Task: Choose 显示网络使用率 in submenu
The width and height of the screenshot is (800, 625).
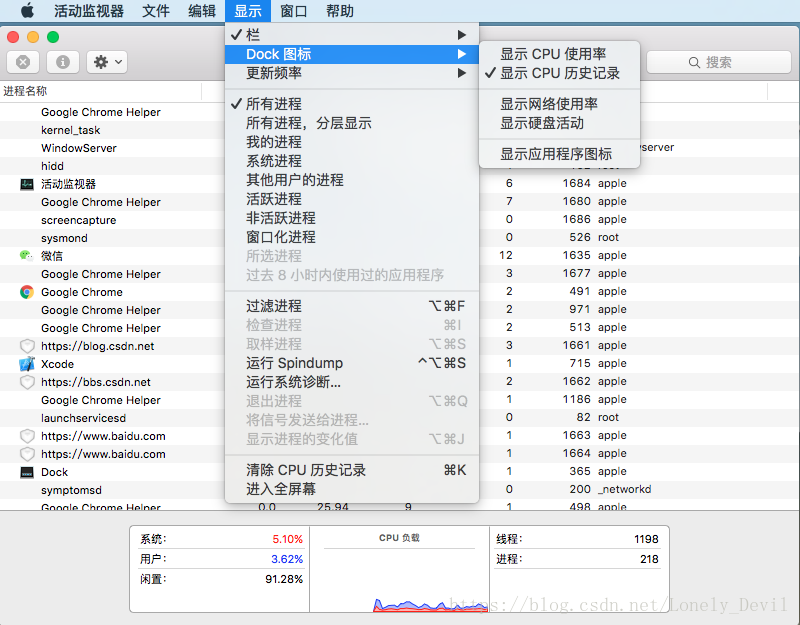Action: (x=559, y=104)
